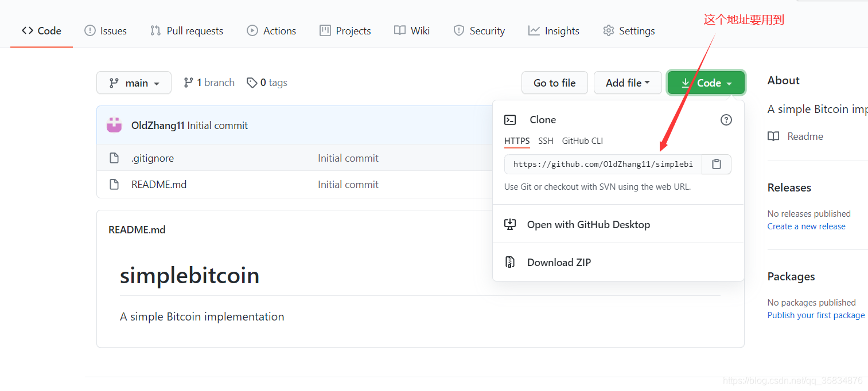Open the Issues tab
This screenshot has height=391, width=868.
[106, 31]
